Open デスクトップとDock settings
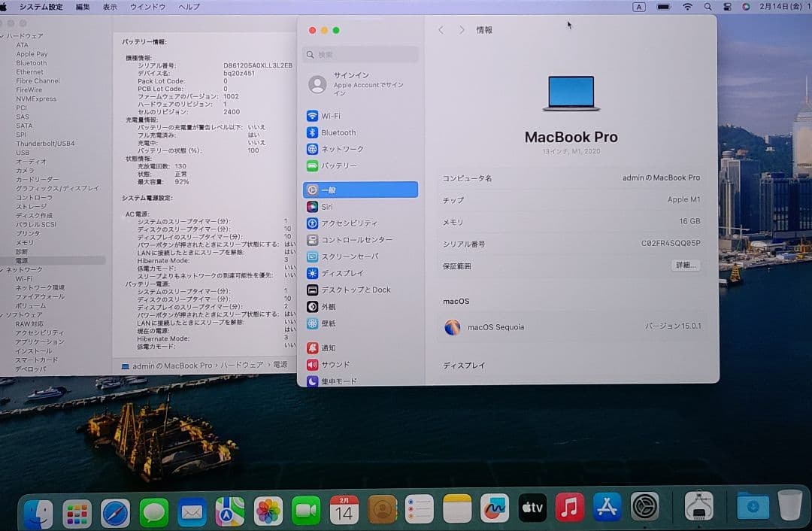Image resolution: width=812 pixels, height=531 pixels. tap(353, 290)
